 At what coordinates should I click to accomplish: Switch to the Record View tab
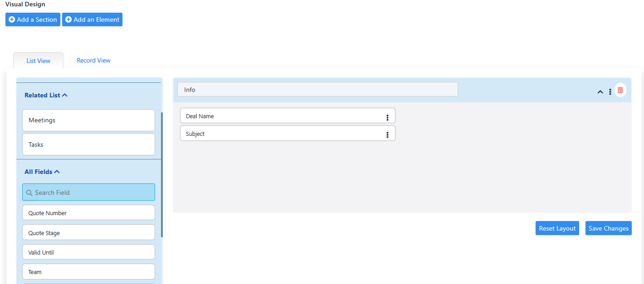click(93, 60)
